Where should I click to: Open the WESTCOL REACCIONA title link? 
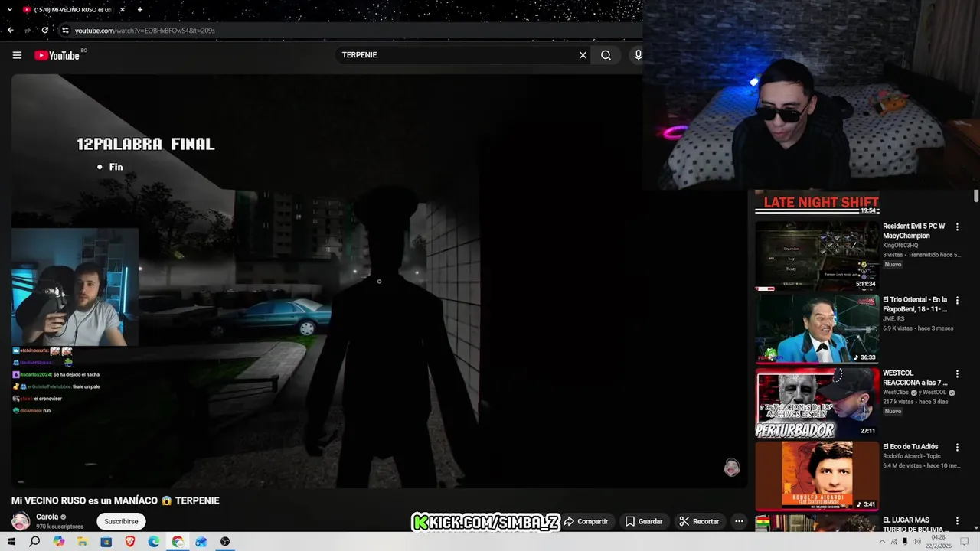[916, 377]
